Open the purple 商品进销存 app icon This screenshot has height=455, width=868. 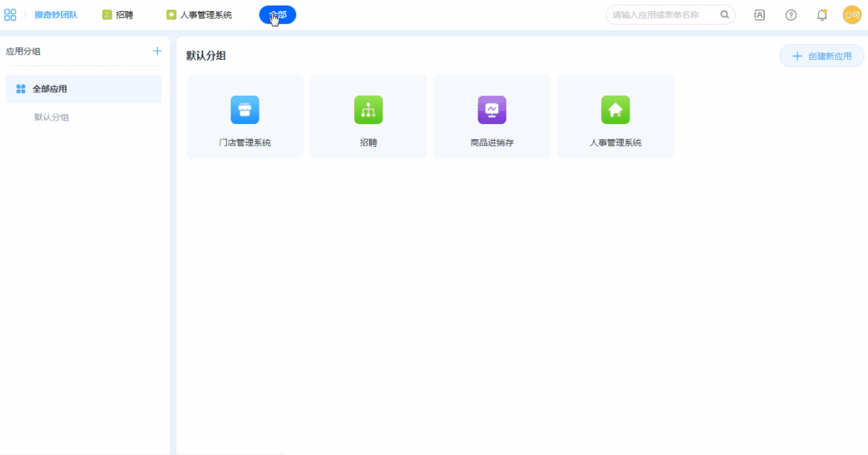click(492, 110)
